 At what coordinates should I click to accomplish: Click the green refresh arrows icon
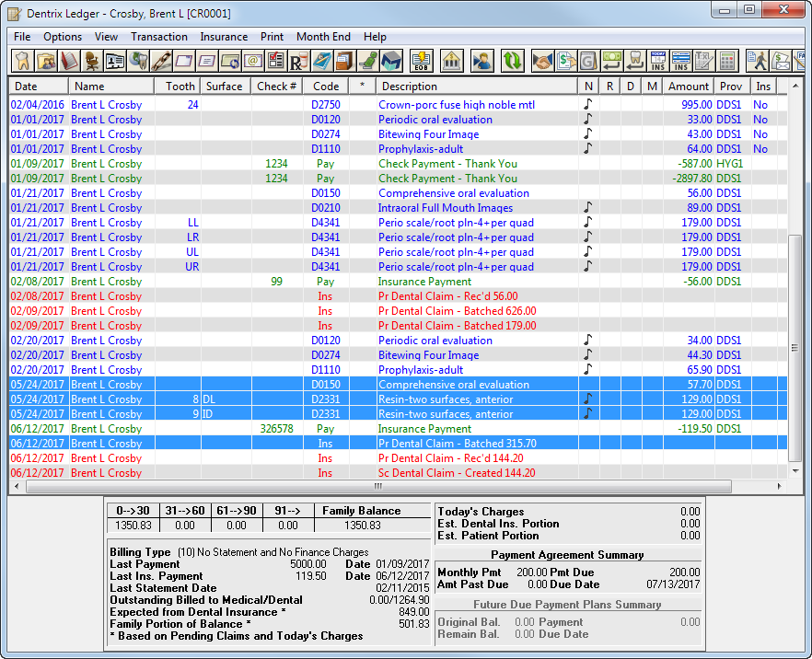512,61
